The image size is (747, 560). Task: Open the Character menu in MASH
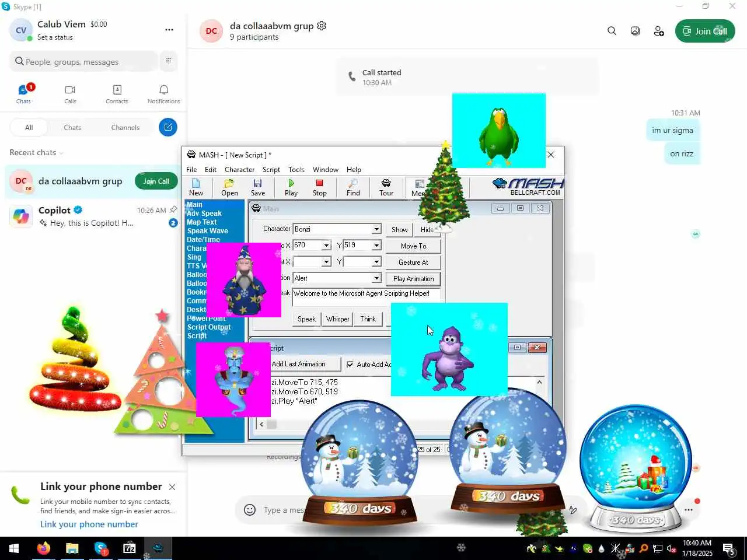pos(239,170)
